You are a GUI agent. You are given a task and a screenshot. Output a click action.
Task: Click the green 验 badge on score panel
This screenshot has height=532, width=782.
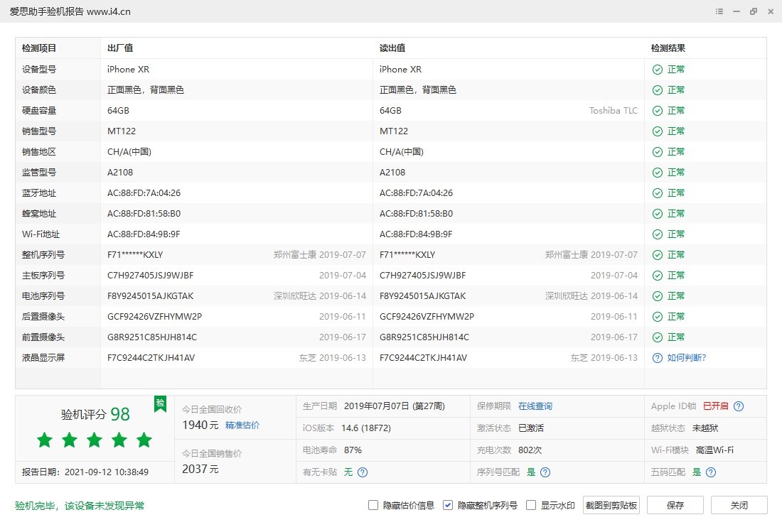[161, 403]
